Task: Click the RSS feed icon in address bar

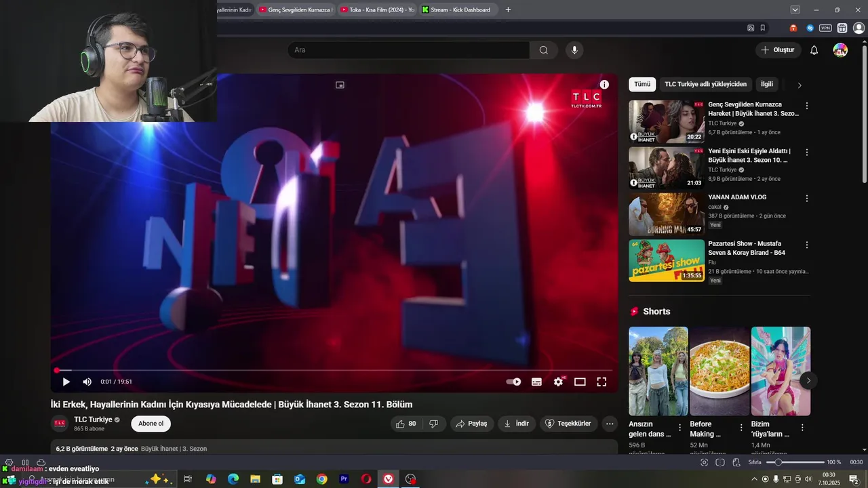Action: pos(751,28)
